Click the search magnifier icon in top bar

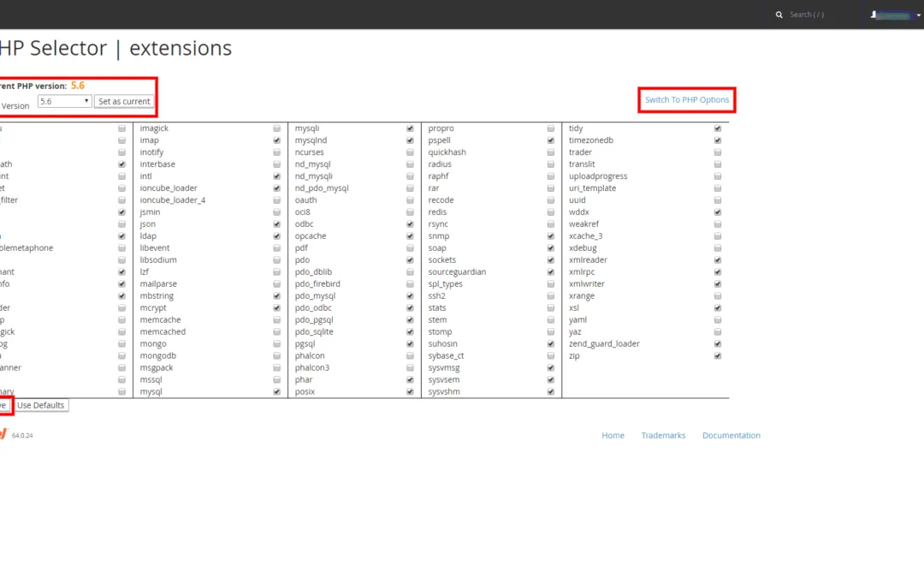click(x=779, y=15)
